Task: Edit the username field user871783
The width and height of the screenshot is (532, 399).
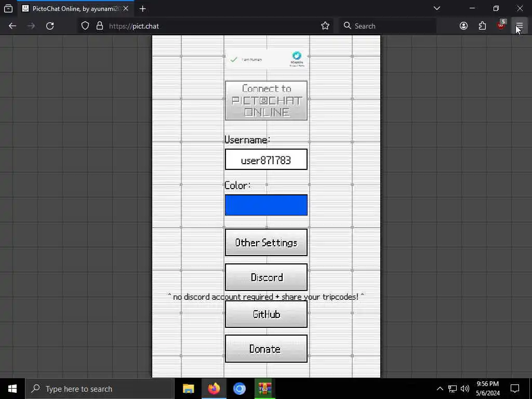Action: coord(266,159)
